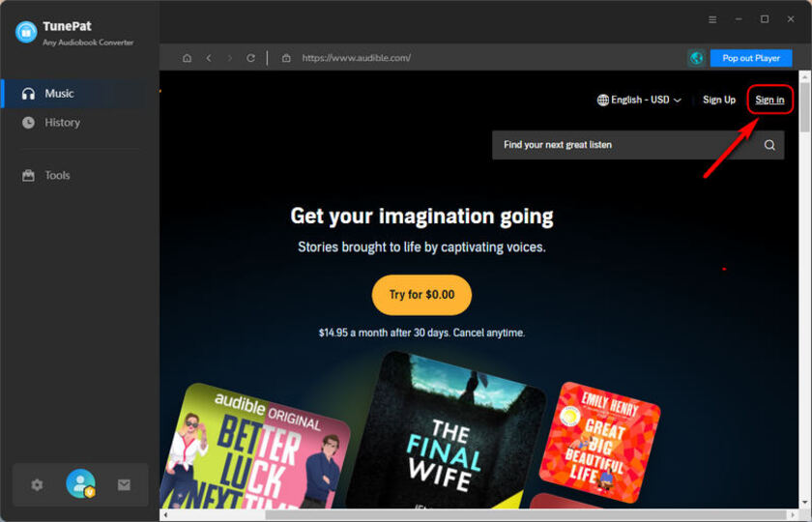Viewport: 812px width, 522px height.
Task: Click the horizontal scrollbar at bottom
Action: (x=527, y=515)
